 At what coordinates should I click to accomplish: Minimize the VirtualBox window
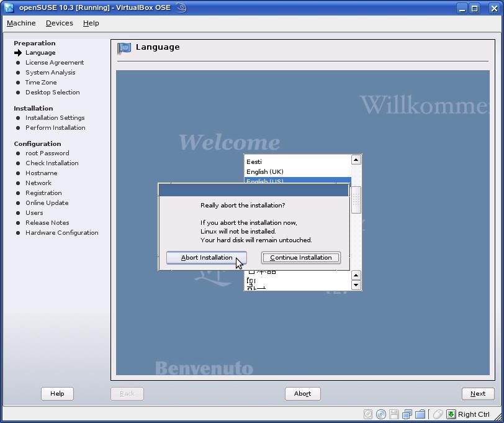[x=462, y=8]
